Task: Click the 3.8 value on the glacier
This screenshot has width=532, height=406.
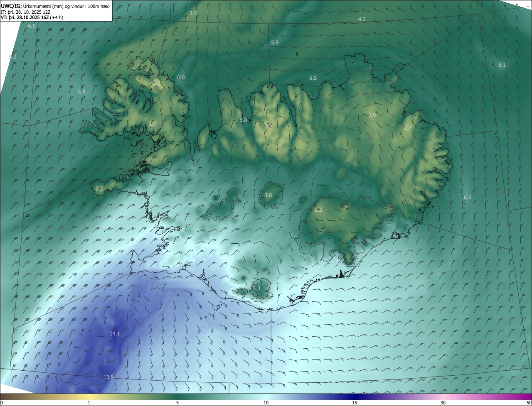Action: click(268, 195)
